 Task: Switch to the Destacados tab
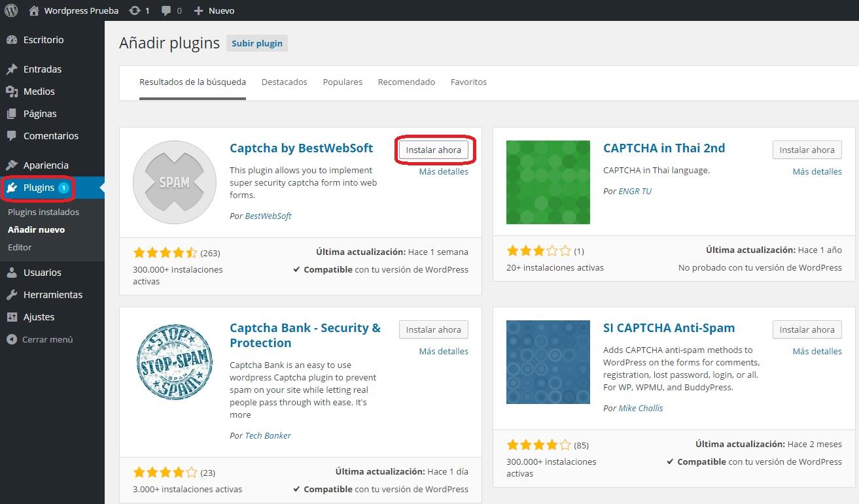tap(284, 82)
